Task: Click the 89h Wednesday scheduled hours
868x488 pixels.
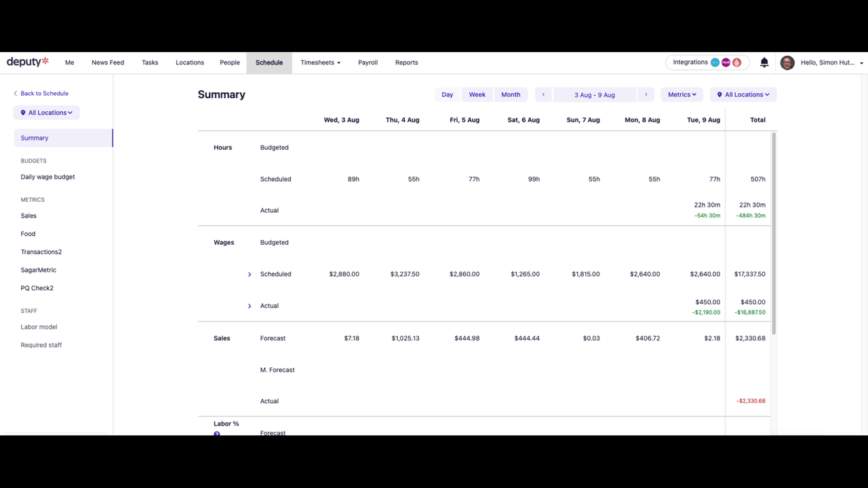Action: coord(353,180)
